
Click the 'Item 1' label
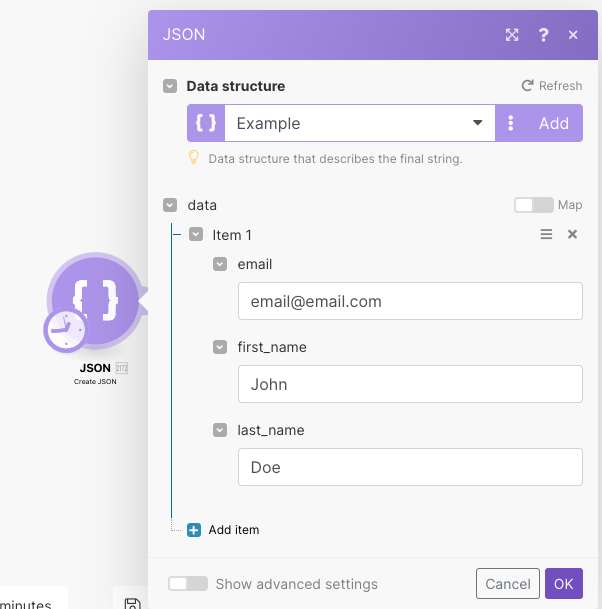click(x=232, y=235)
